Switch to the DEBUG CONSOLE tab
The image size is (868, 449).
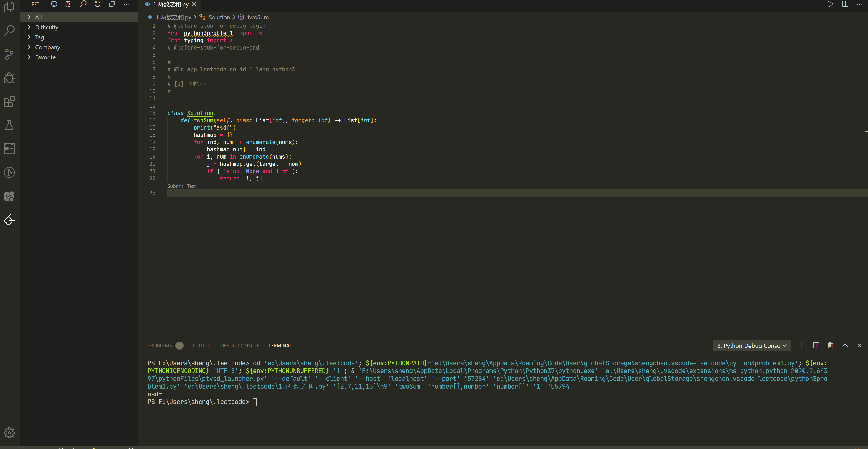point(239,346)
